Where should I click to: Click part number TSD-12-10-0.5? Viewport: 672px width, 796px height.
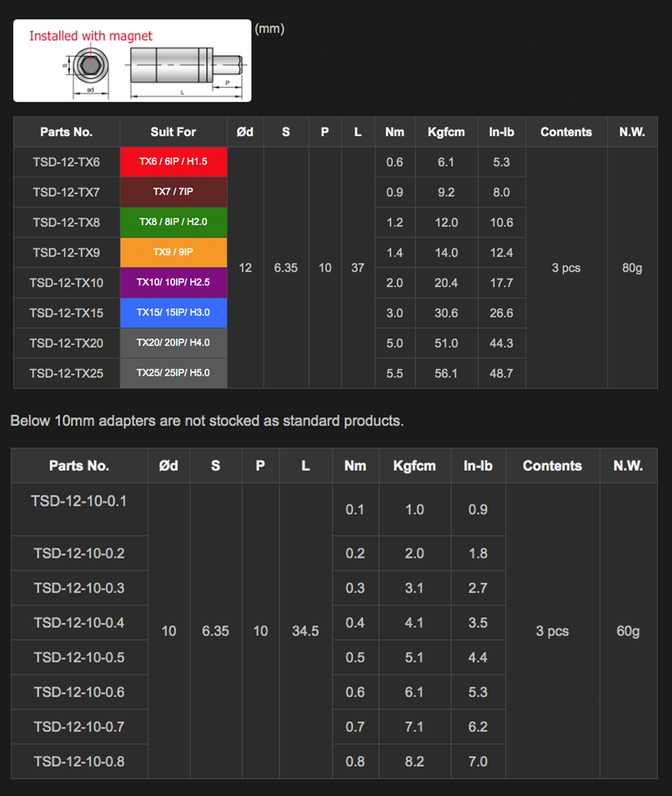79,657
